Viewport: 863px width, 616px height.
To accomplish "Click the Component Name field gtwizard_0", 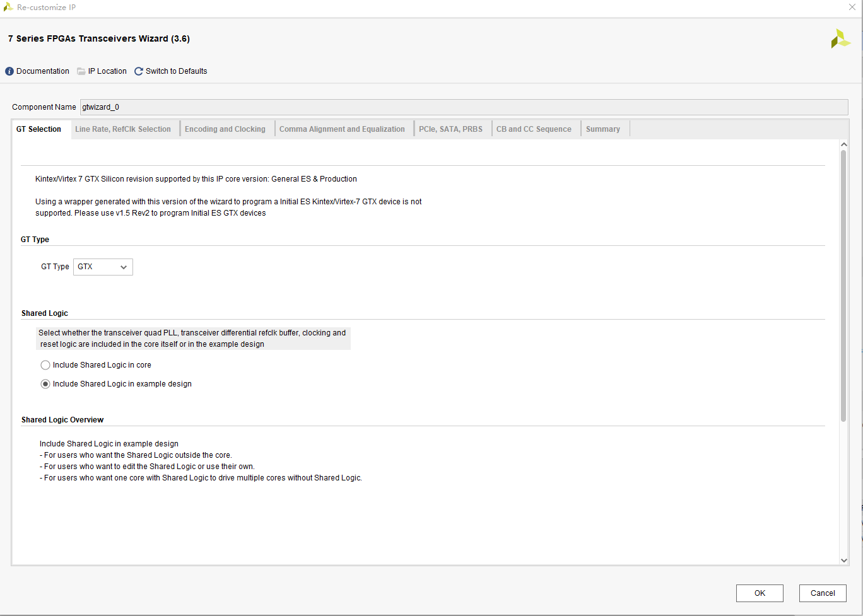I will [x=464, y=107].
